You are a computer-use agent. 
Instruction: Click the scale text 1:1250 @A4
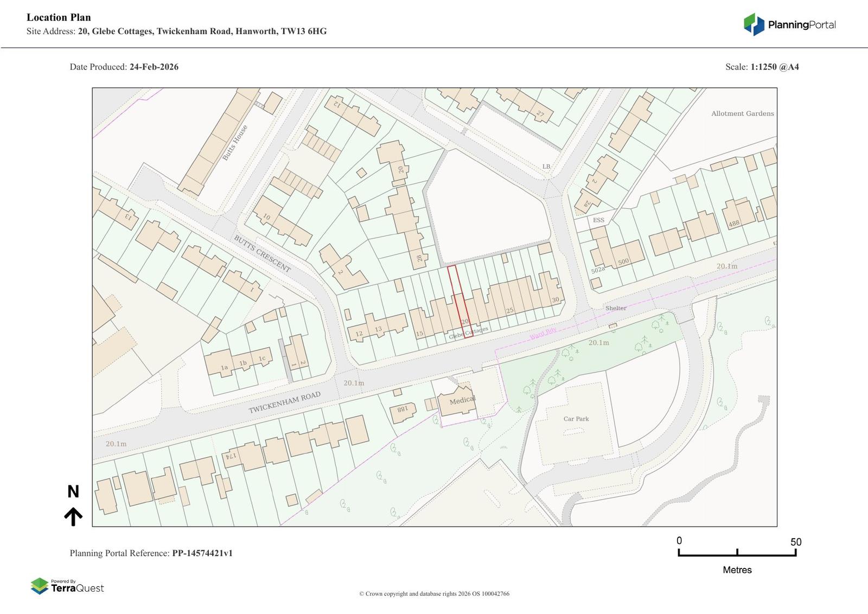pos(774,67)
